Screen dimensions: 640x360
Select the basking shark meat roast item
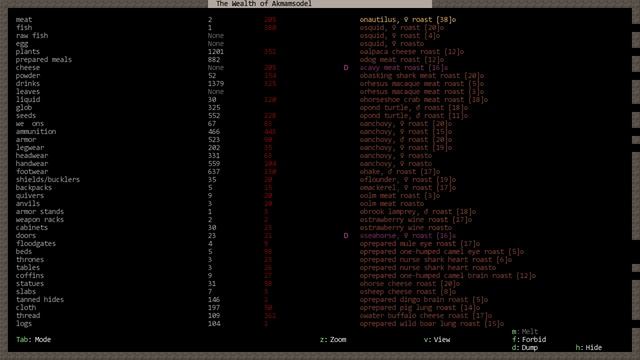pyautogui.click(x=422, y=76)
